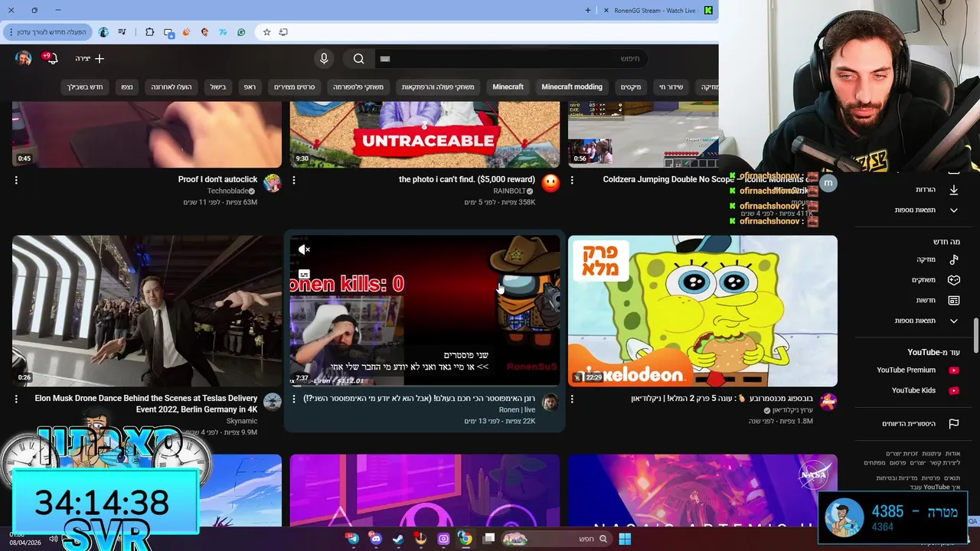Toggle captions on the Ronen video preview
This screenshot has height=551, width=980.
304,274
